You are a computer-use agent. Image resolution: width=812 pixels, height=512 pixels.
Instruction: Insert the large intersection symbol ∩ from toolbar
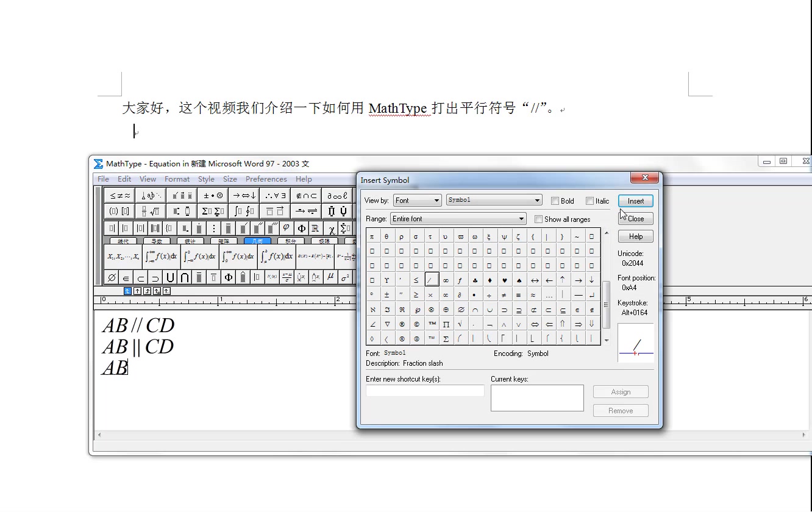[x=185, y=277]
